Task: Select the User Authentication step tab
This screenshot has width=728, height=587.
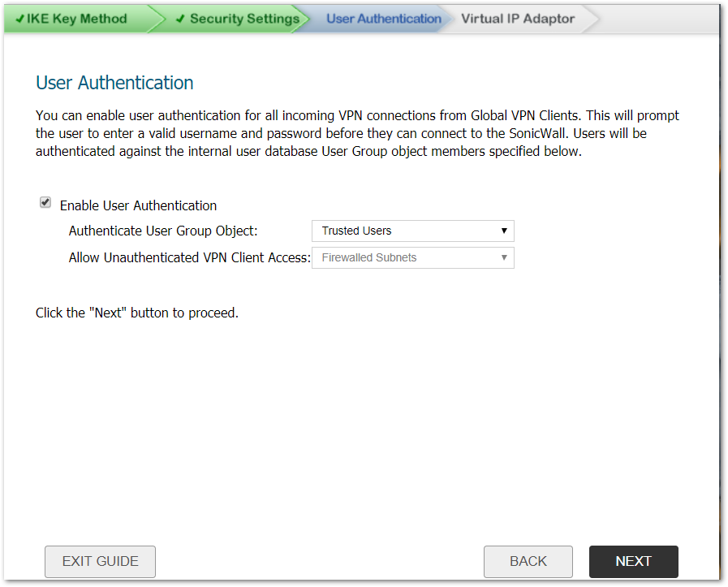Action: 384,19
